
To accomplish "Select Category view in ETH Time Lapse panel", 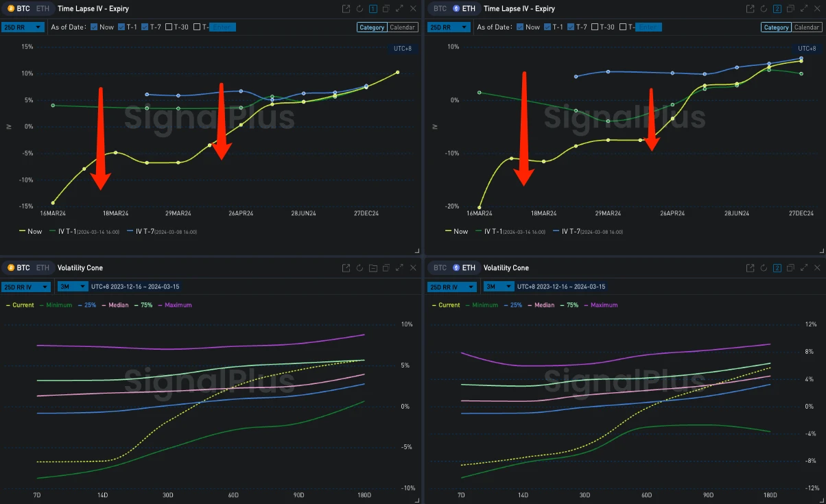I will [x=776, y=27].
